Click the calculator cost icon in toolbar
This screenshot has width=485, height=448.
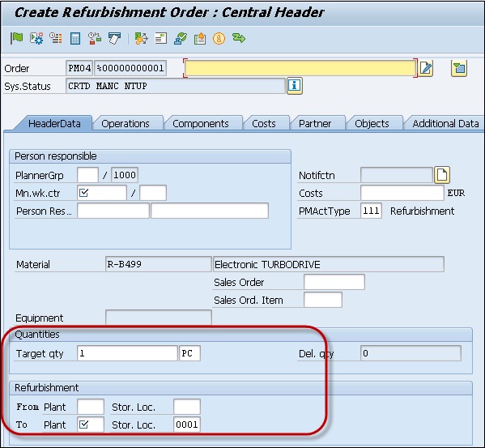[75, 39]
